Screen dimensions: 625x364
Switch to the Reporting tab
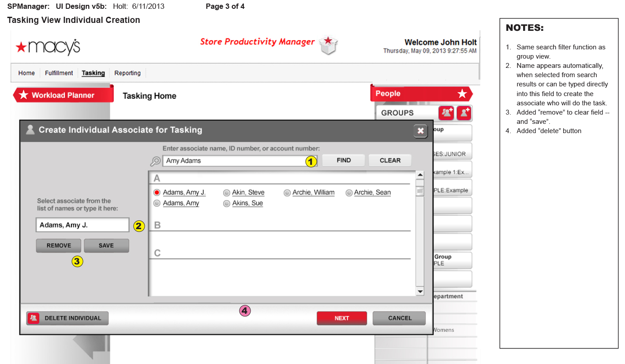[x=127, y=73]
